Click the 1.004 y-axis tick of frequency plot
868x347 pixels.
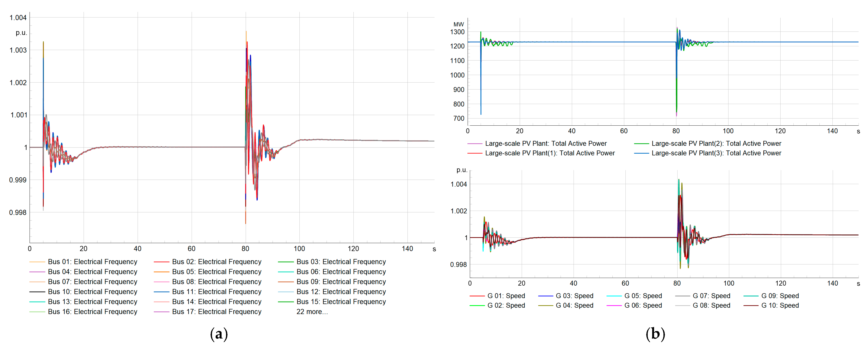pyautogui.click(x=18, y=18)
